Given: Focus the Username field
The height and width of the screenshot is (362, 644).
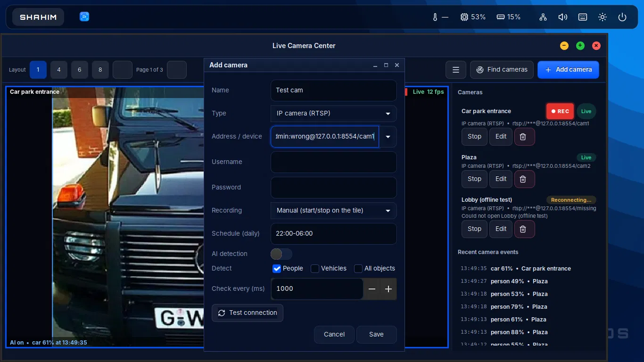Looking at the screenshot, I should point(334,162).
